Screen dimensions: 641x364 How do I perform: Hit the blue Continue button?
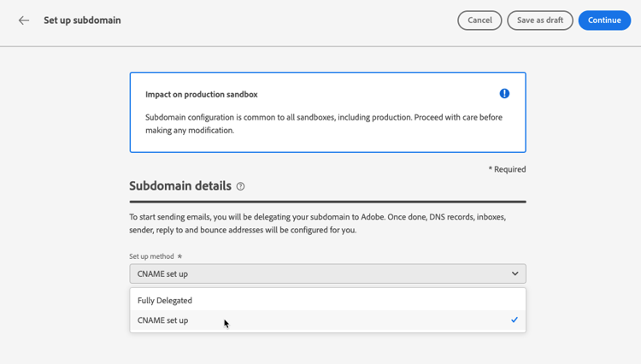pyautogui.click(x=604, y=21)
